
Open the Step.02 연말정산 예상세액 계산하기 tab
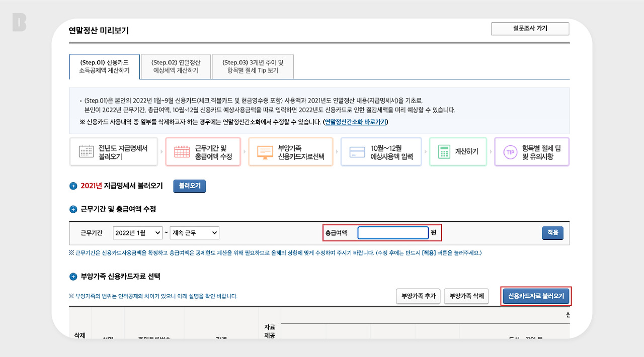click(176, 66)
